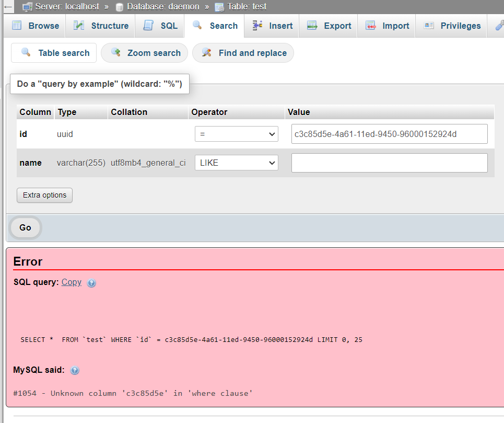504x423 pixels.
Task: Switch to the Zoom search mode
Action: (x=144, y=53)
